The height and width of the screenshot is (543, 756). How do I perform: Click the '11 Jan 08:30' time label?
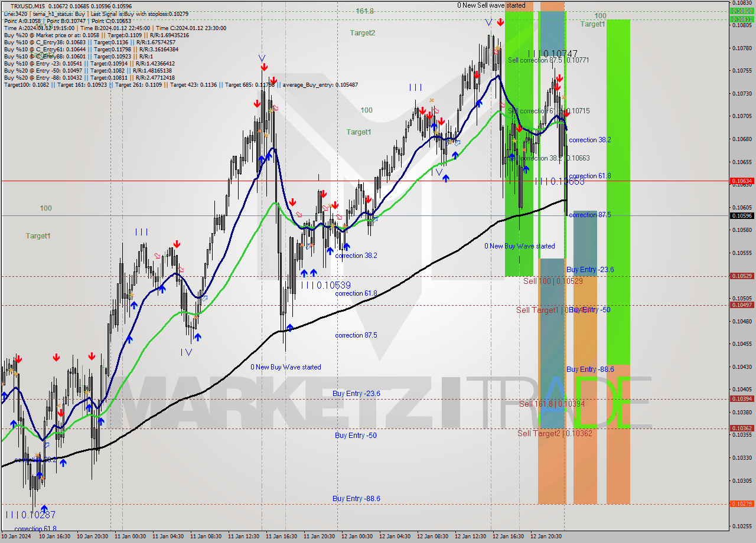[206, 537]
